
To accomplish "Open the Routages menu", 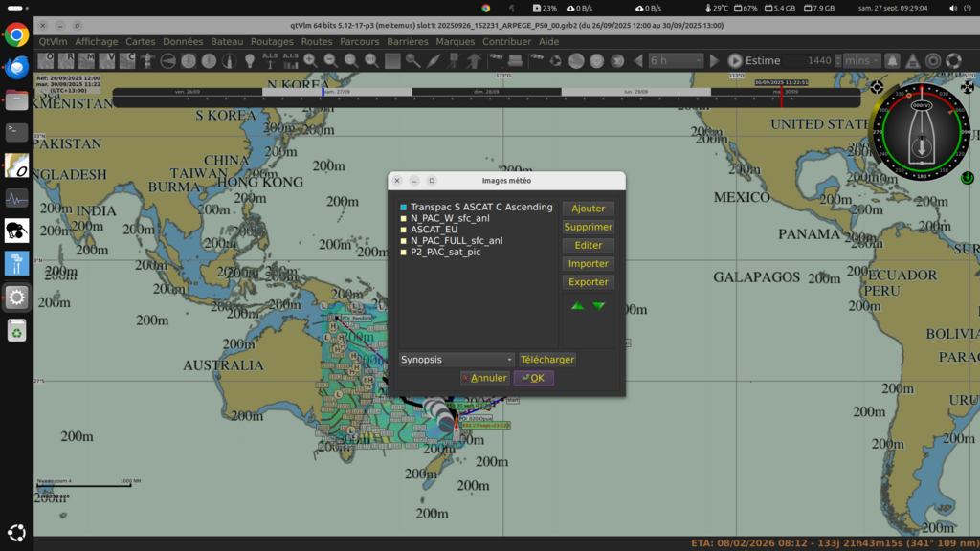I will point(272,42).
